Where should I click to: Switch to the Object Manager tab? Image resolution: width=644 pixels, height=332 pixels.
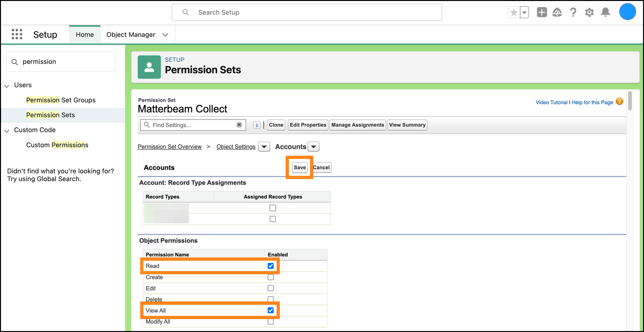coord(131,35)
